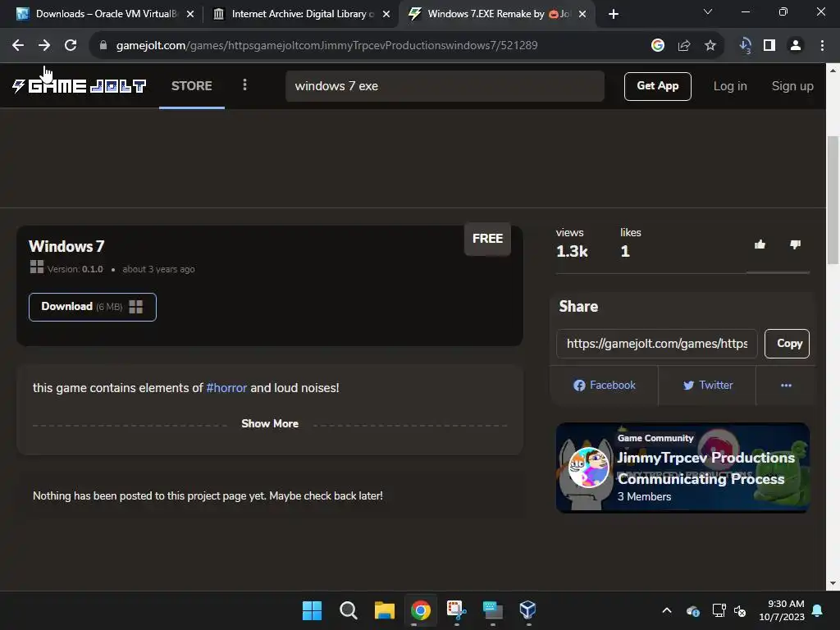Screen dimensions: 840x630
Task: Close the Downloads VirtualBox tab
Action: click(x=190, y=14)
